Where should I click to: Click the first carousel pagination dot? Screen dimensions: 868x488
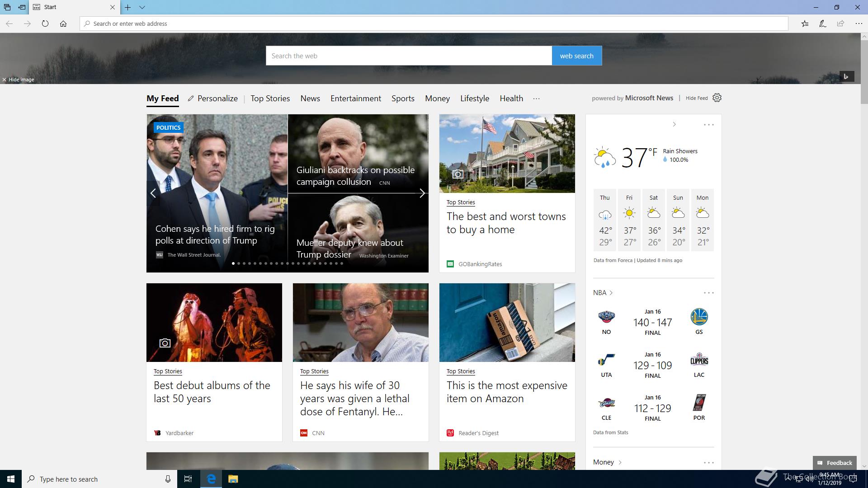coord(233,263)
